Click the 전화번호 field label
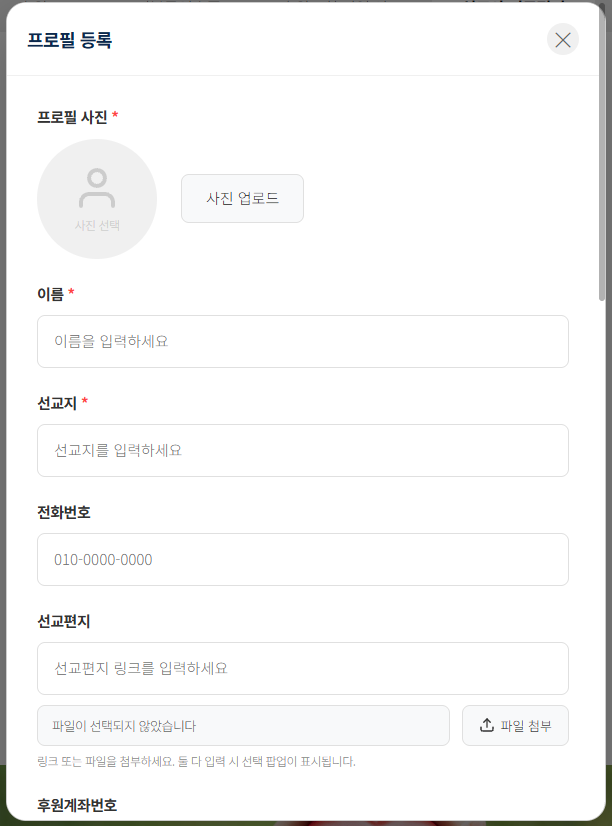This screenshot has width=612, height=826. point(64,512)
